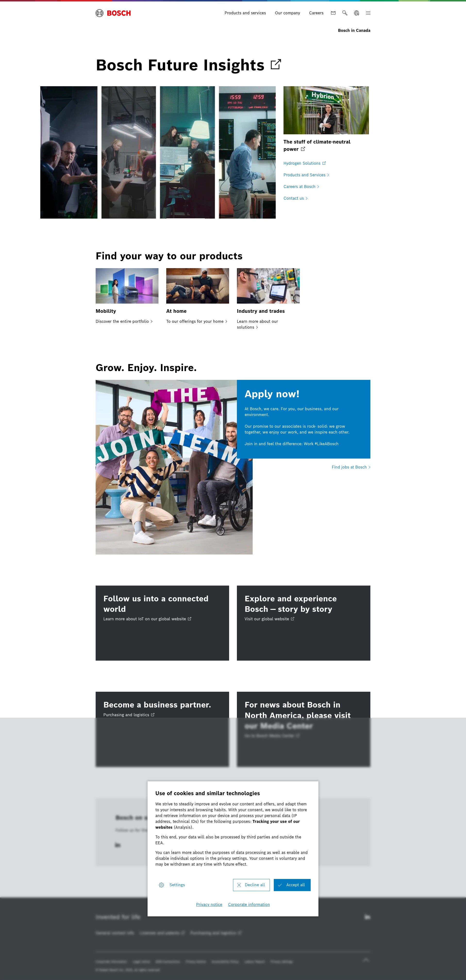Click the Industry and trades card title

click(261, 311)
